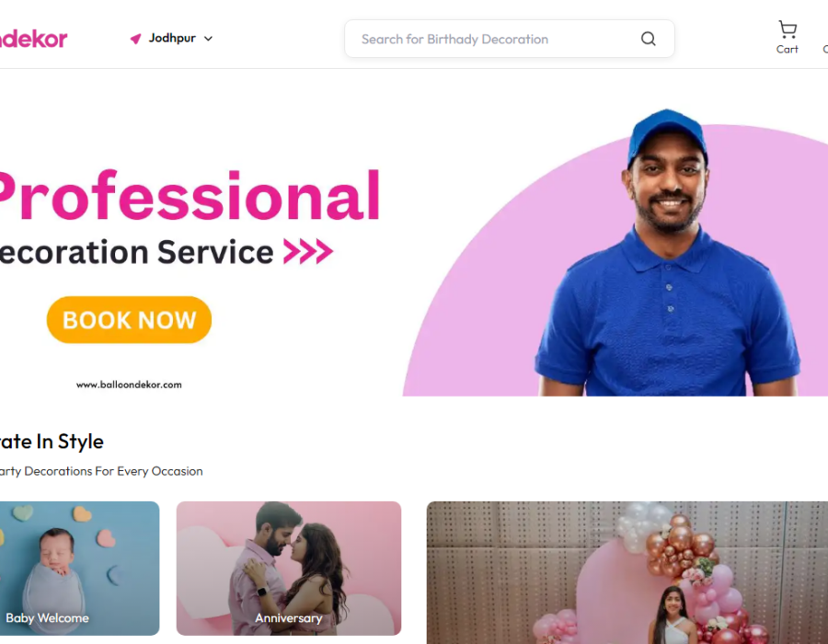Click the dekor logo
Screen dimensions: 828x644
click(33, 39)
